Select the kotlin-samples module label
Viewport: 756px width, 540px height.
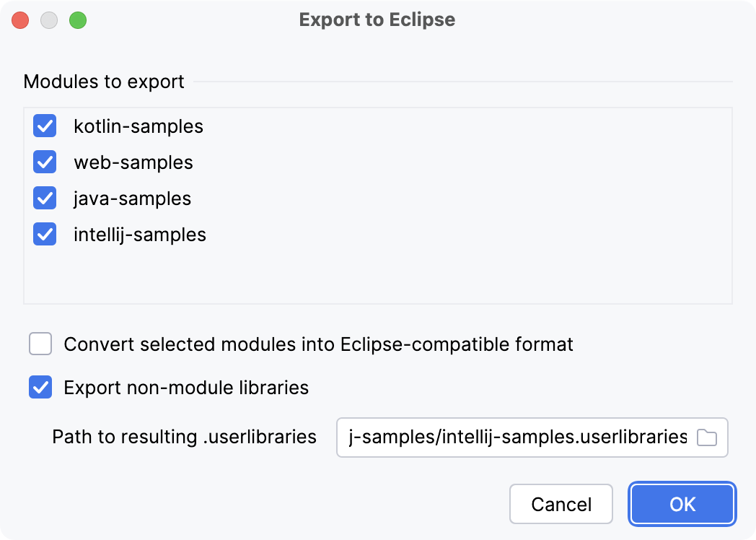pos(139,126)
